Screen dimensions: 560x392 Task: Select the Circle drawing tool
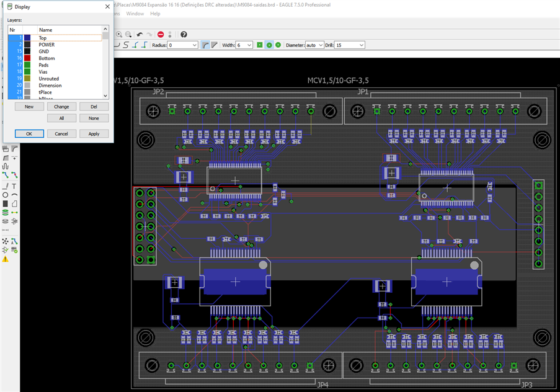(x=6, y=195)
